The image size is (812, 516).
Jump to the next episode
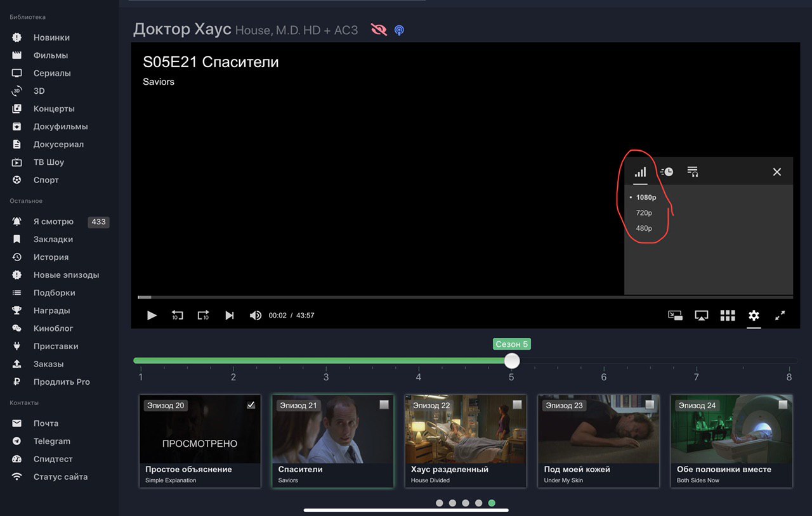[229, 315]
